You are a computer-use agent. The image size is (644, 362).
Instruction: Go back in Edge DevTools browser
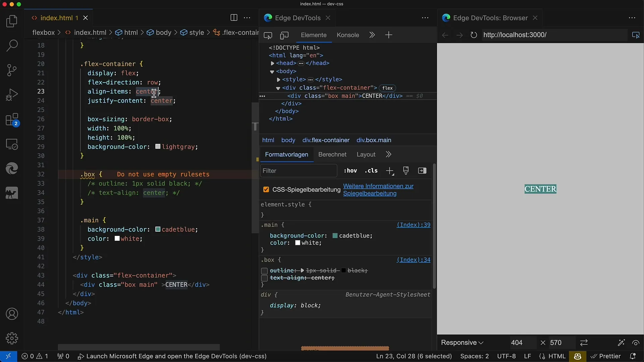[x=445, y=35]
